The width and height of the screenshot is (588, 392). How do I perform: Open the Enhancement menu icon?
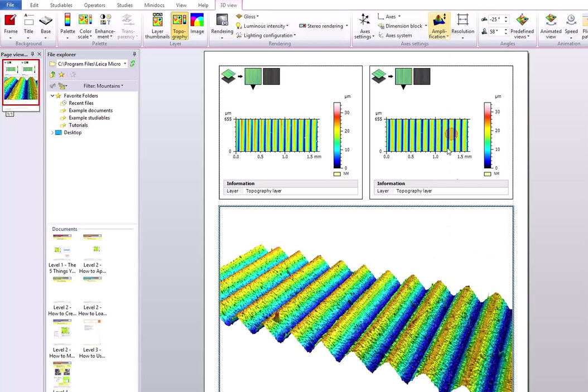click(x=105, y=25)
